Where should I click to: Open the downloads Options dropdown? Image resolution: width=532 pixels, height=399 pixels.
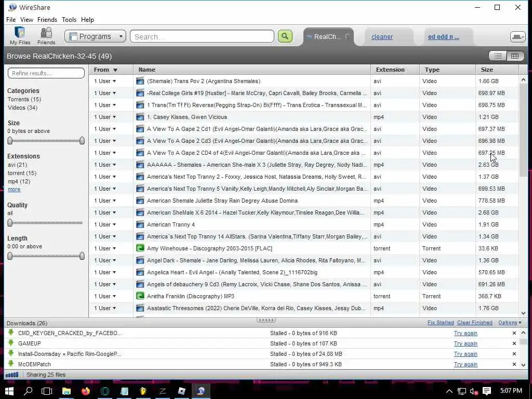510,323
